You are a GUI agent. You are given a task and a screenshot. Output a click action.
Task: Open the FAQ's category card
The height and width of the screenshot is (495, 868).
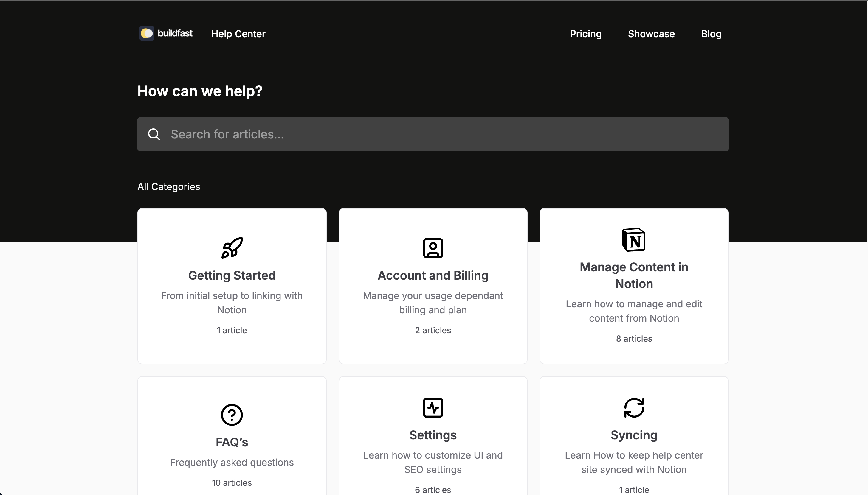coord(231,442)
